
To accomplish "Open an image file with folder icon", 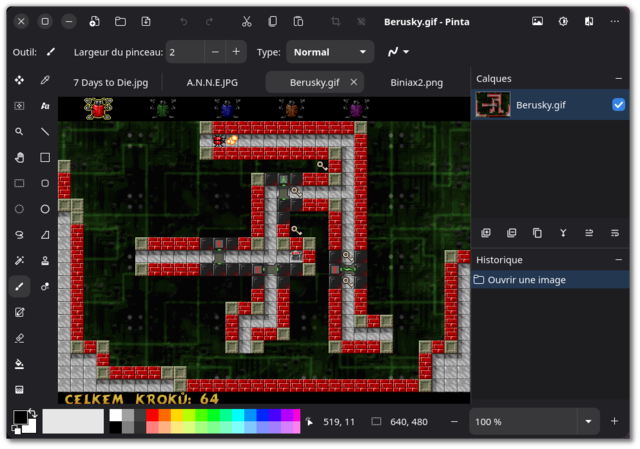I will click(x=120, y=21).
